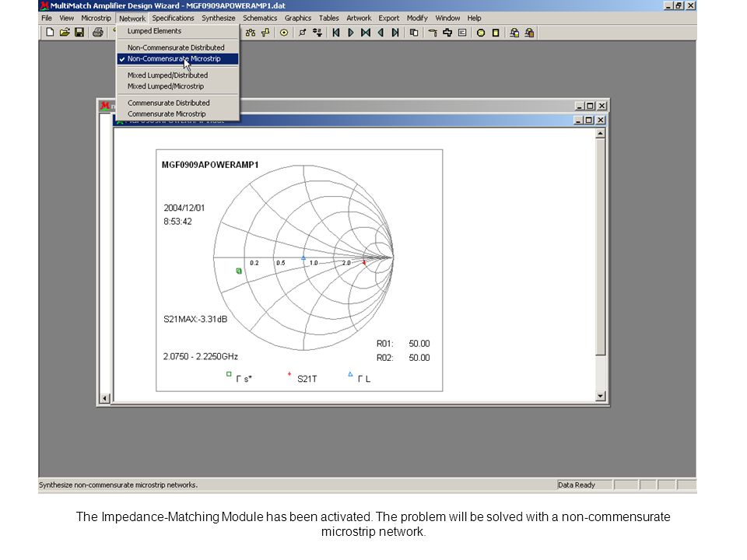Click the 2.0750 - 2.2250GHz frequency text
The height and width of the screenshot is (560, 747).
coord(201,356)
